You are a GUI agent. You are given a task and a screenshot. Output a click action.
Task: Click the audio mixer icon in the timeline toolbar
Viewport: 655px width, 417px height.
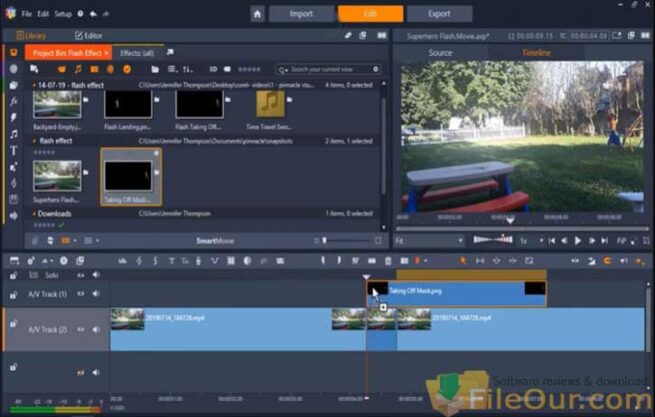(x=122, y=261)
